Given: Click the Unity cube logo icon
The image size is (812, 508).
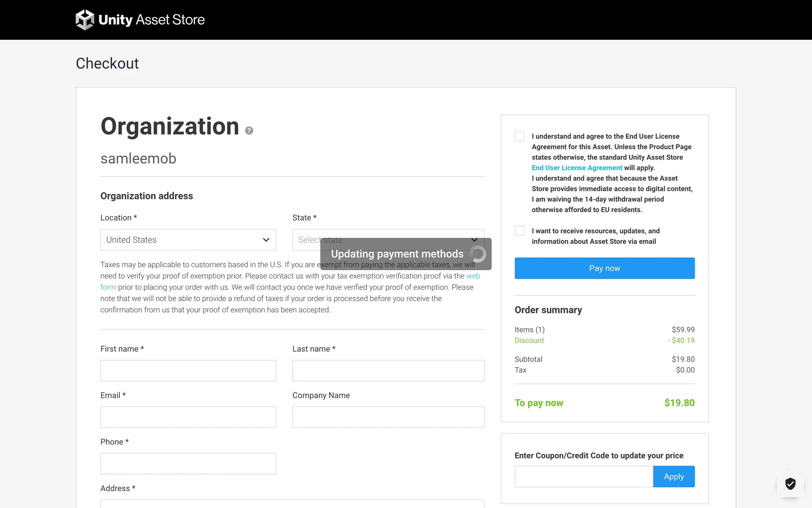Looking at the screenshot, I should pyautogui.click(x=85, y=19).
